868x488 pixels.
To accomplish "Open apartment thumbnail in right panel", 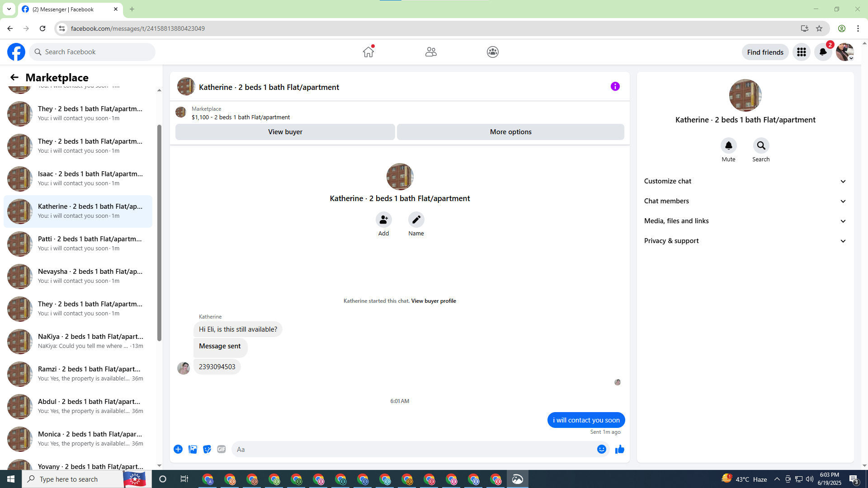I will coord(745,95).
